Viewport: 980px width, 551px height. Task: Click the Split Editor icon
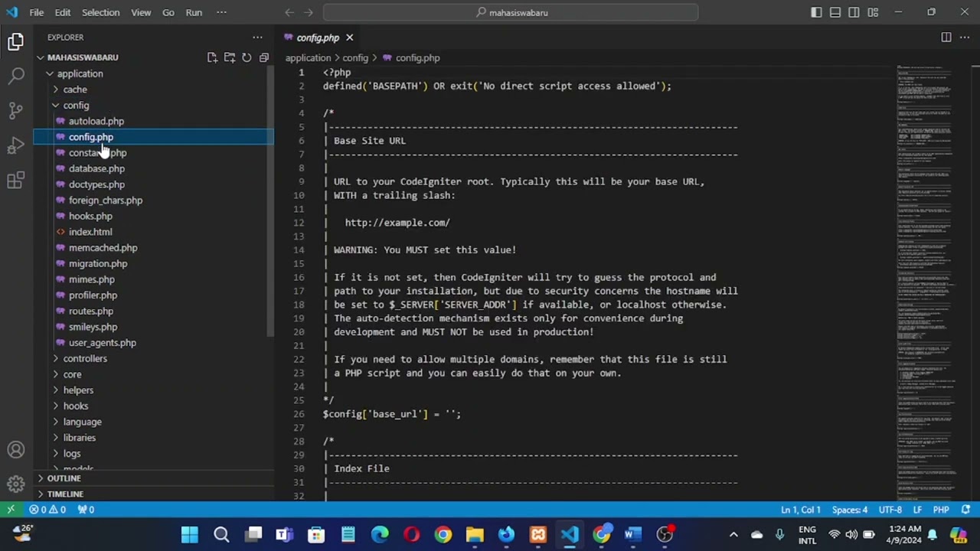946,37
